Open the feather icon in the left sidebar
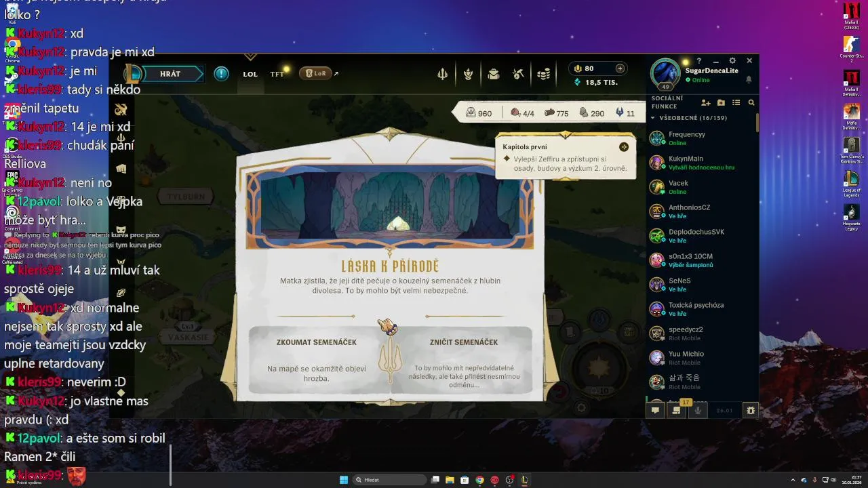This screenshot has width=868, height=488. (x=121, y=293)
